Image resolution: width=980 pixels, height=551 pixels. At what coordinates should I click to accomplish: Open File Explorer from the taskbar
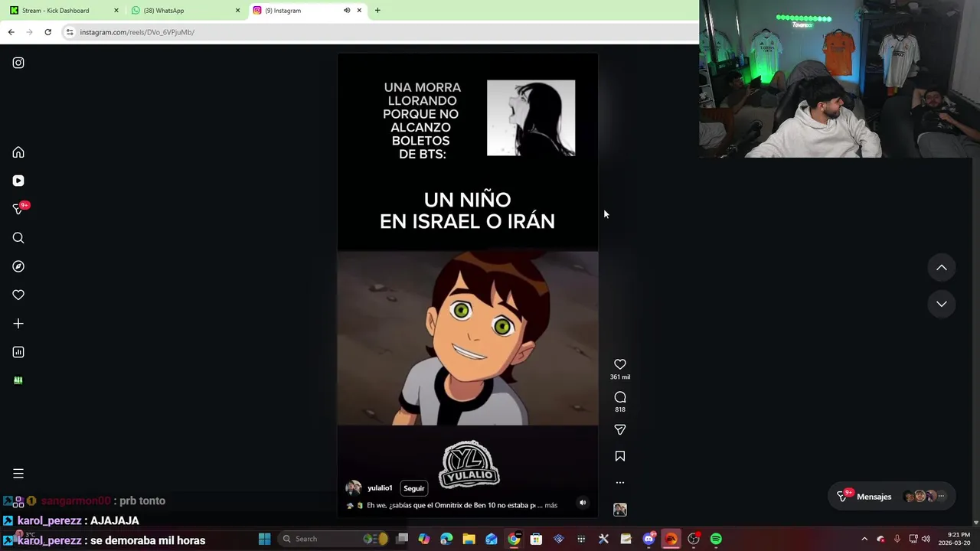pyautogui.click(x=469, y=539)
